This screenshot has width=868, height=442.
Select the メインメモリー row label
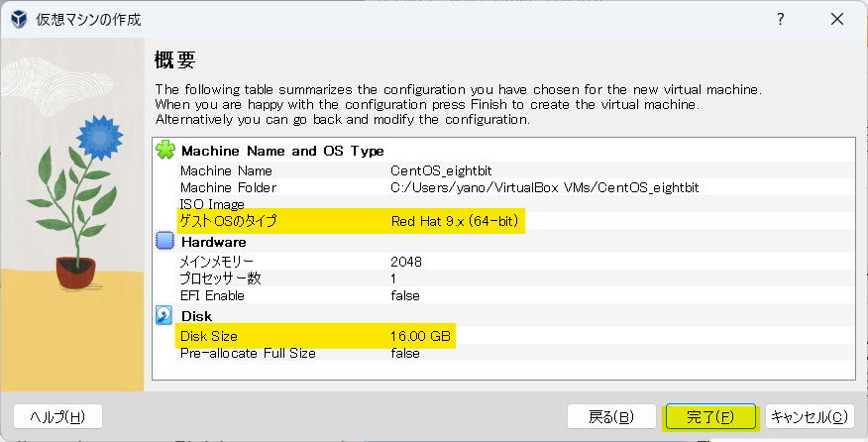click(216, 262)
